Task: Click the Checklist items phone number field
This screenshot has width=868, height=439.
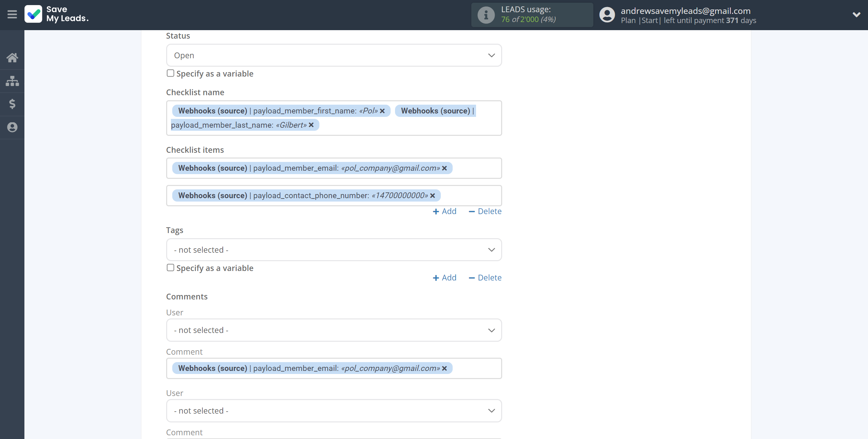Action: pos(334,196)
